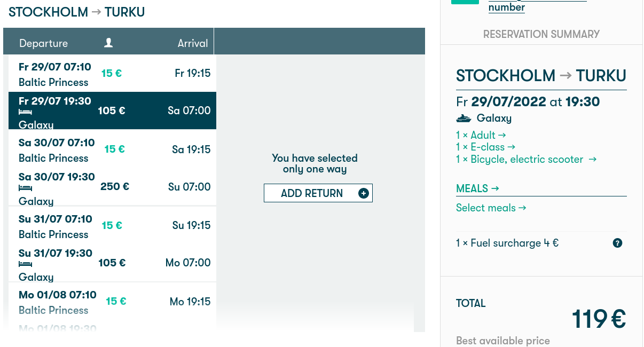Click the Select meals link
This screenshot has width=644, height=347.
(x=491, y=208)
